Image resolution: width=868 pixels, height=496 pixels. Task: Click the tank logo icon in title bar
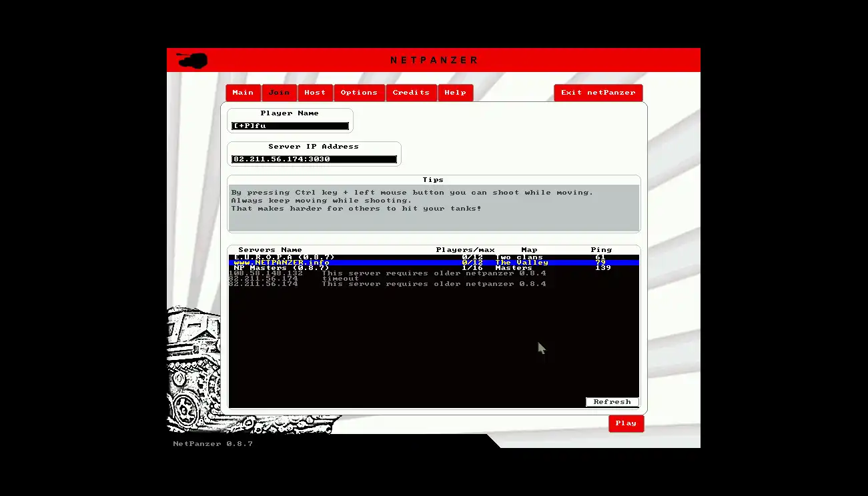click(192, 60)
